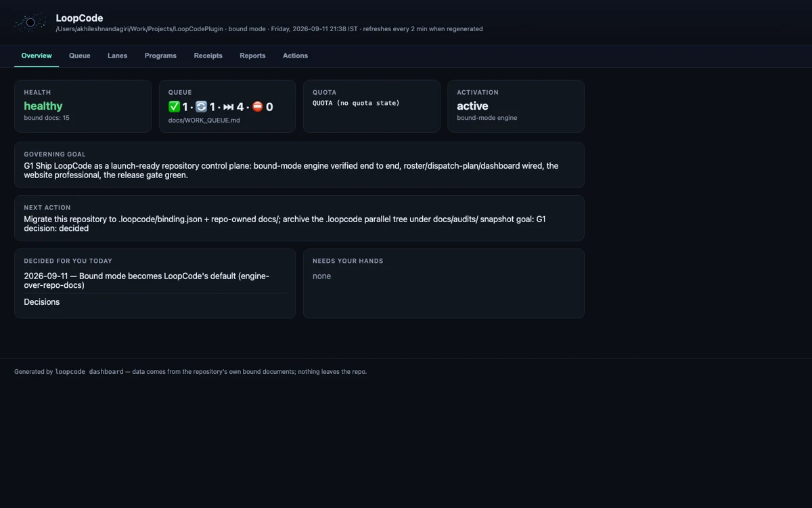Open the Receipts tab
Image resolution: width=812 pixels, height=508 pixels.
(208, 56)
